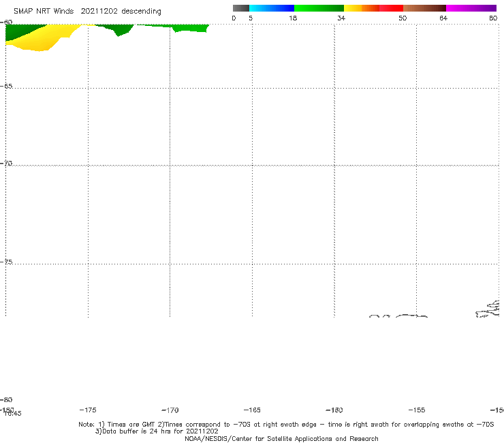Click the latitude label "-80"
Viewport: 504px width, 443px height.
coord(6,399)
